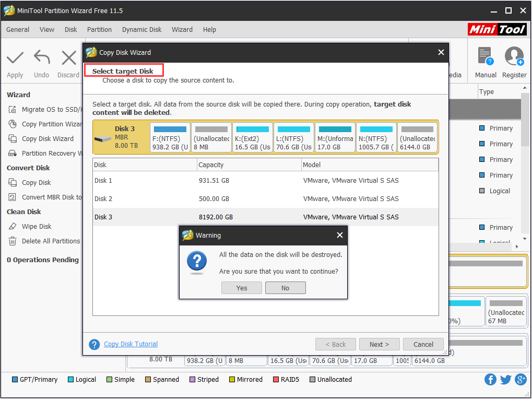Screen dimensions: 532x399
Task: Open Migrate OS to SSD wizard icon
Action: click(x=13, y=109)
